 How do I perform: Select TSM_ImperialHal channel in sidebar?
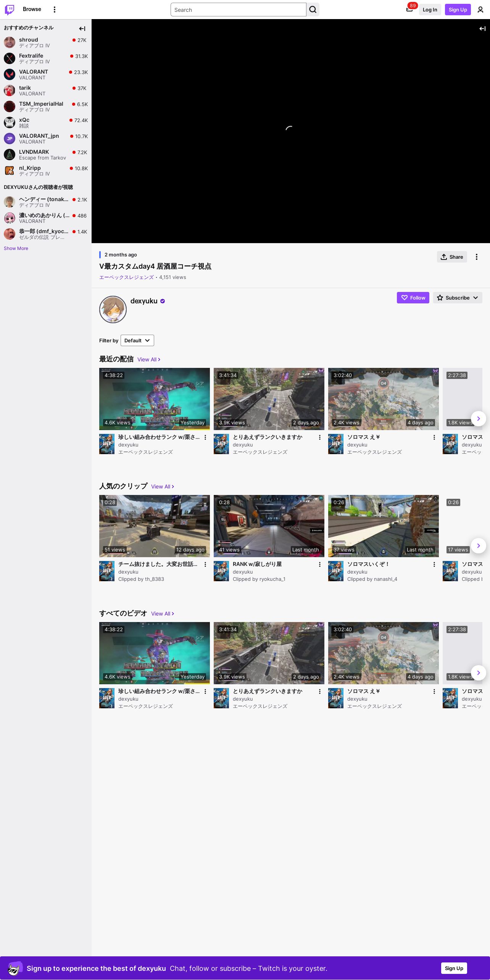pos(46,106)
